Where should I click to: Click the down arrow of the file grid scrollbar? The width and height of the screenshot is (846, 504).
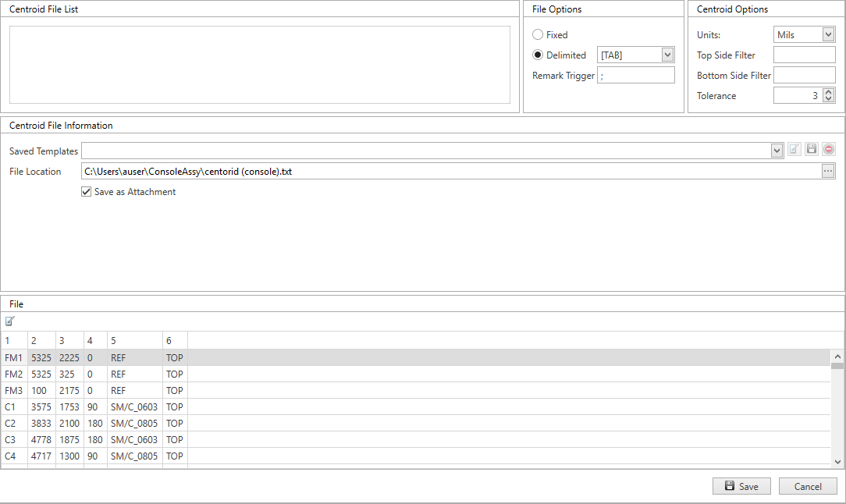837,460
